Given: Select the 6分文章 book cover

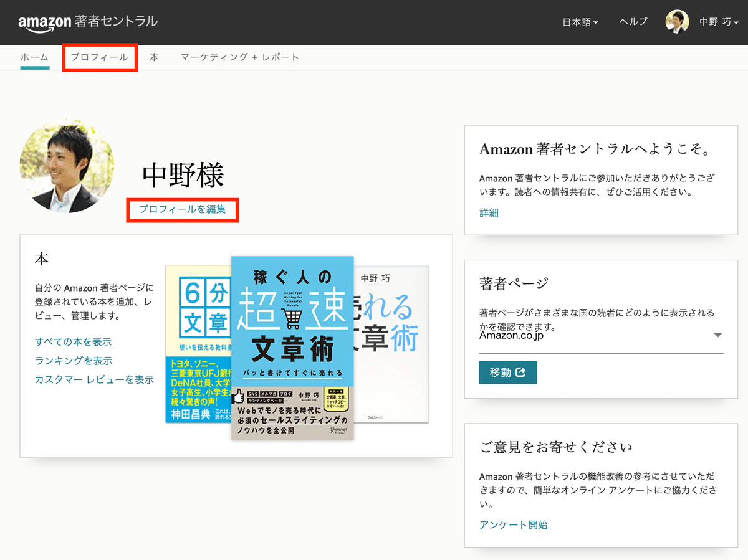Looking at the screenshot, I should (x=198, y=344).
